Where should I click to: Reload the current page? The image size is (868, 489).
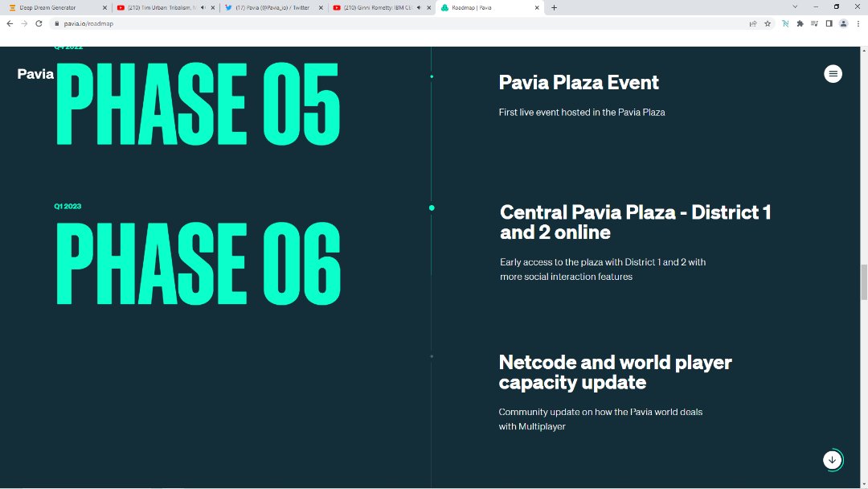39,23
